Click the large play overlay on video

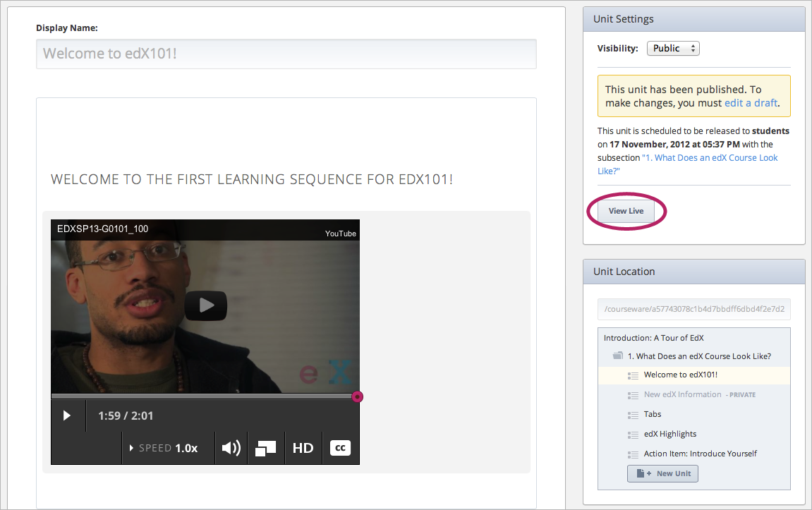(205, 305)
